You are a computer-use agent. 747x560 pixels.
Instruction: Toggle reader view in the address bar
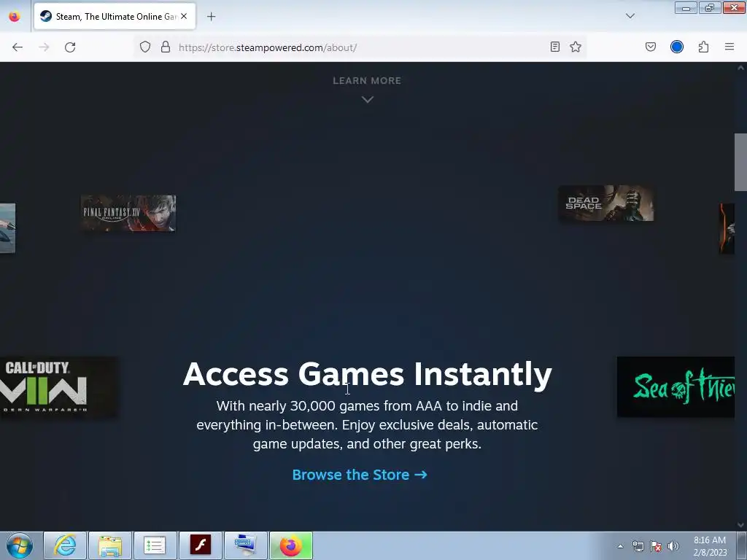pos(554,47)
